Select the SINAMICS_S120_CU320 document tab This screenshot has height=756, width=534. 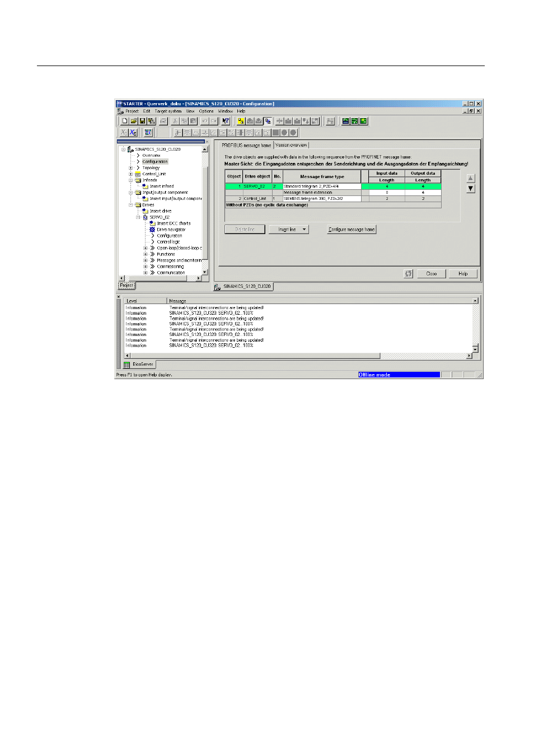coord(243,287)
